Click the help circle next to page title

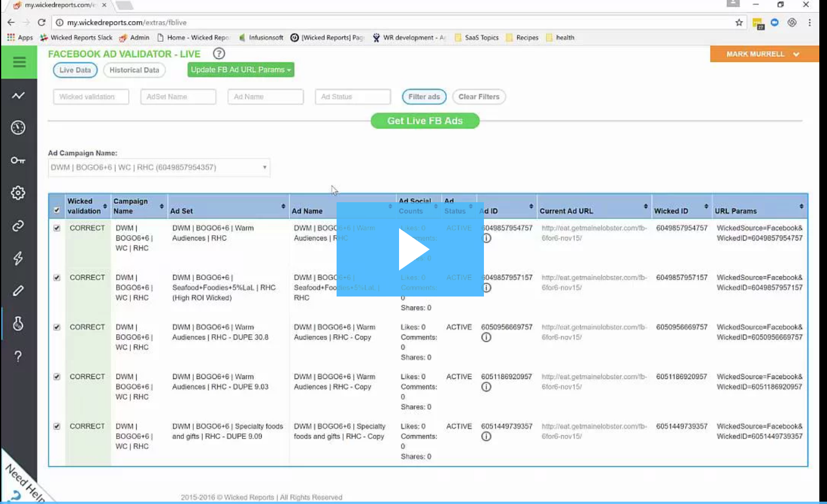click(x=219, y=54)
